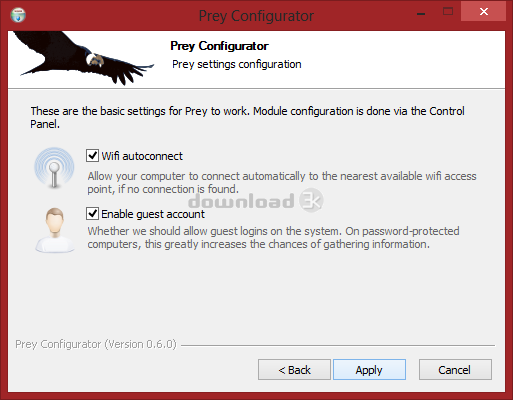Click the Enable guest account label
The image size is (513, 400).
[x=153, y=214]
